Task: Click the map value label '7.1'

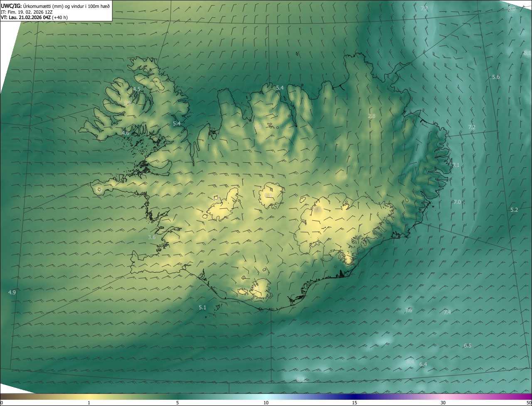Action: click(456, 165)
